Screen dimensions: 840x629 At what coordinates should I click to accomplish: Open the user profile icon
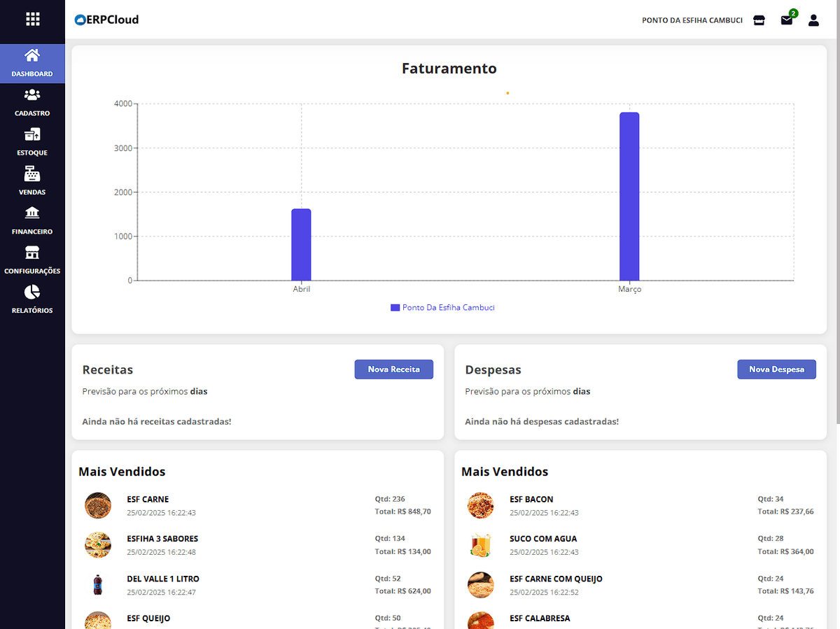tap(813, 20)
